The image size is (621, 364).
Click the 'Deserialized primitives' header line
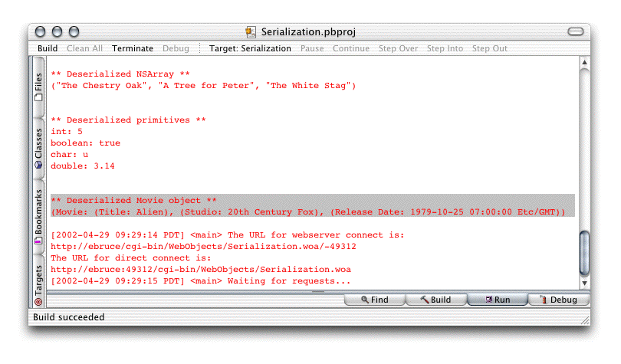pyautogui.click(x=128, y=120)
